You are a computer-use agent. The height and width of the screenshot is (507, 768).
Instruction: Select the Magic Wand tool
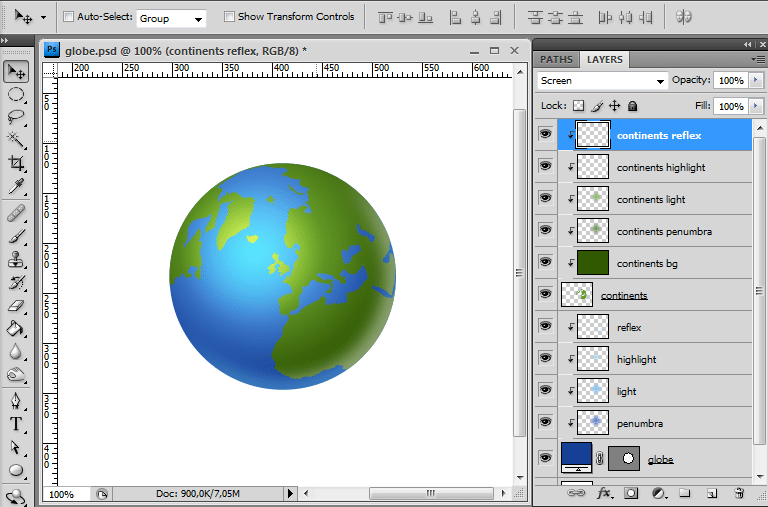[x=16, y=140]
